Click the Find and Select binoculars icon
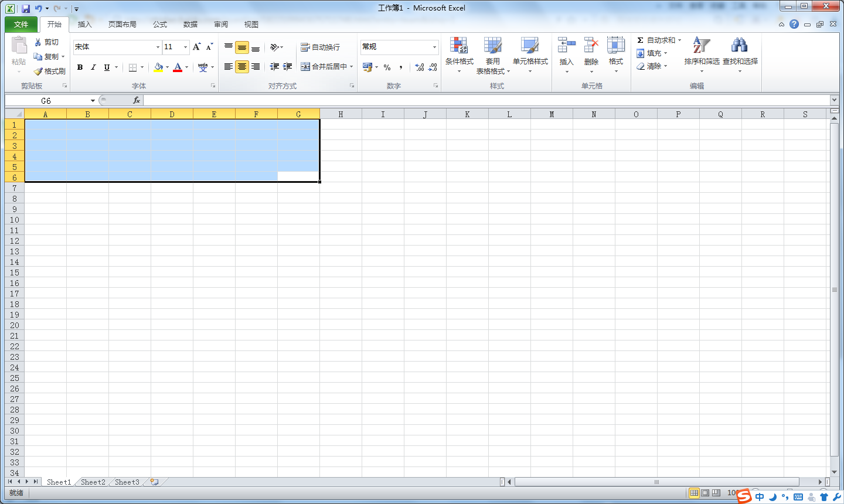 [x=740, y=46]
